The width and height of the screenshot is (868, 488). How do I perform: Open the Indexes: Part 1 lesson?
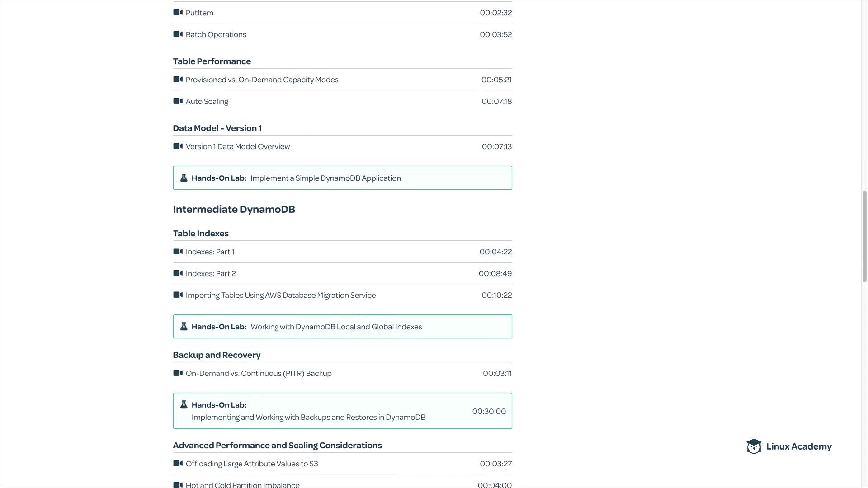click(x=210, y=252)
